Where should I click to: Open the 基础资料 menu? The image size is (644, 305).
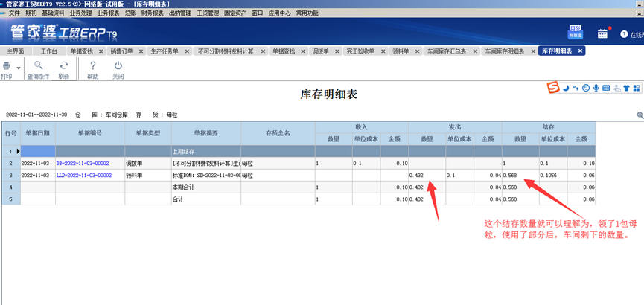53,13
